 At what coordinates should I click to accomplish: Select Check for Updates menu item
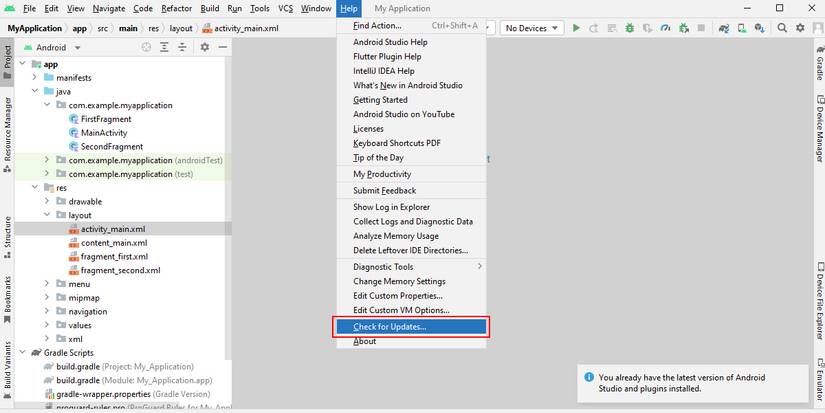[x=411, y=326]
